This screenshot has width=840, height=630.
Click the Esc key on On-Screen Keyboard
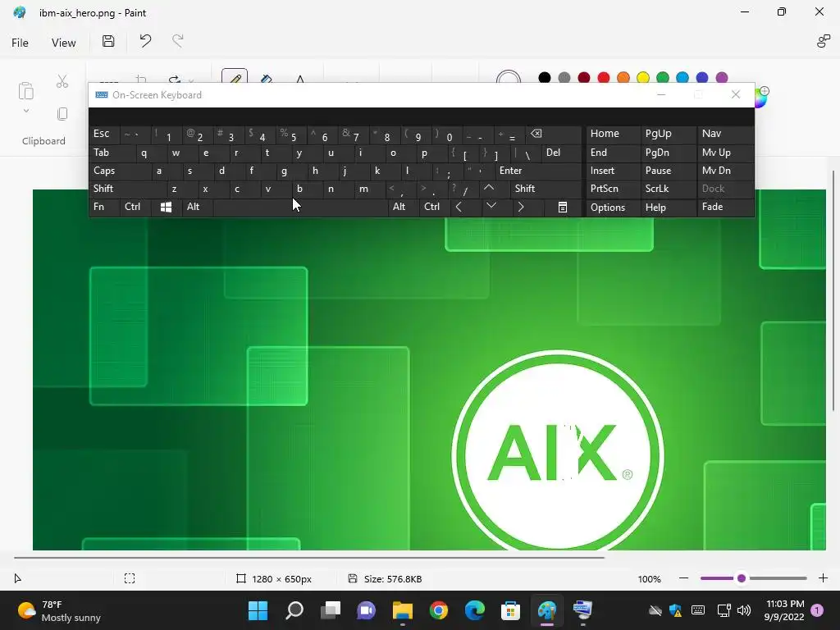click(x=104, y=134)
